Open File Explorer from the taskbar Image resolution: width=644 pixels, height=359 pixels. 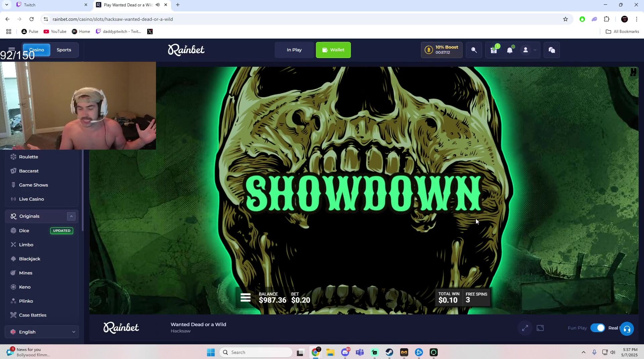330,352
